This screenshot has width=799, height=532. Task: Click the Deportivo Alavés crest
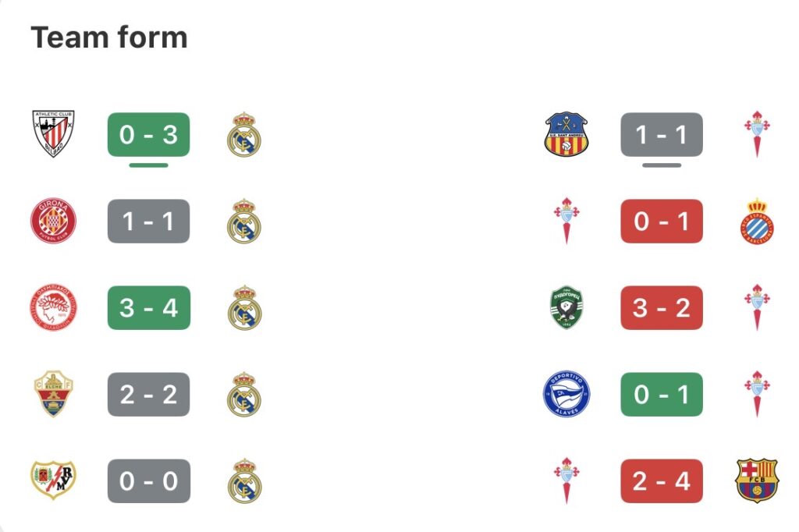(x=566, y=394)
